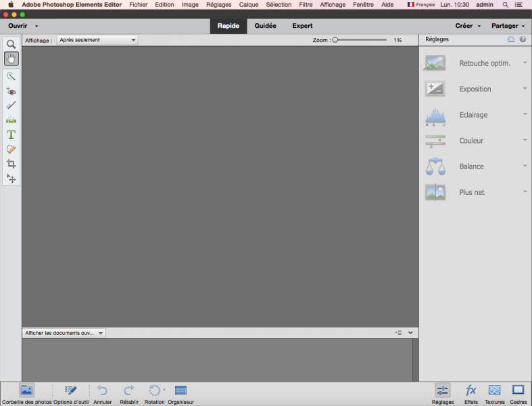Open the Cadres frames panel

tap(518, 394)
